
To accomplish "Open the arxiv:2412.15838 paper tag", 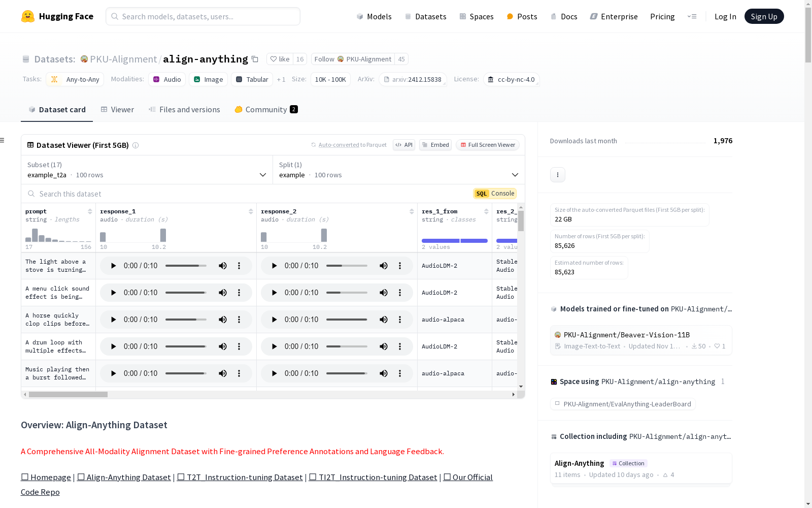I will pos(413,80).
